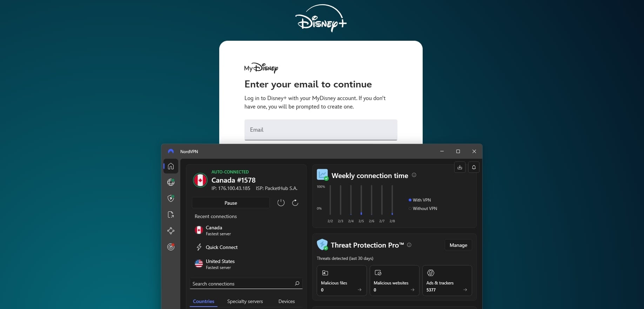Open the Threat Protection shield sidebar icon
This screenshot has width=644, height=309.
(x=171, y=198)
